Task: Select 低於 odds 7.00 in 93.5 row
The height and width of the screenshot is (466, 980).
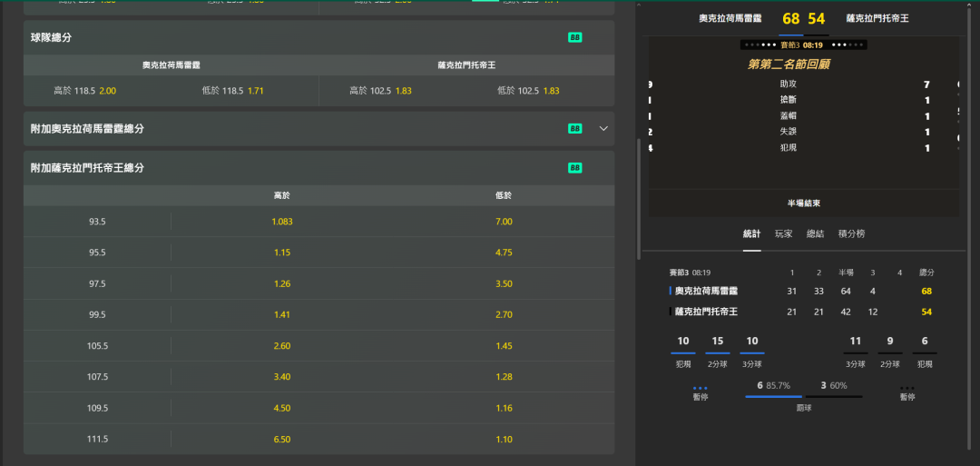Action: (504, 222)
